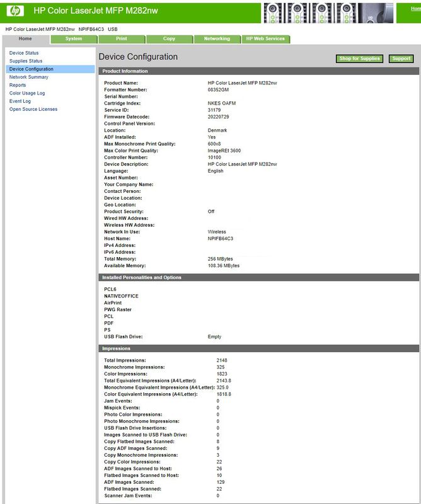This screenshot has width=421, height=504.
Task: Click the Max Color Print Quality value ImageREt 3600
Action: pyautogui.click(x=224, y=151)
